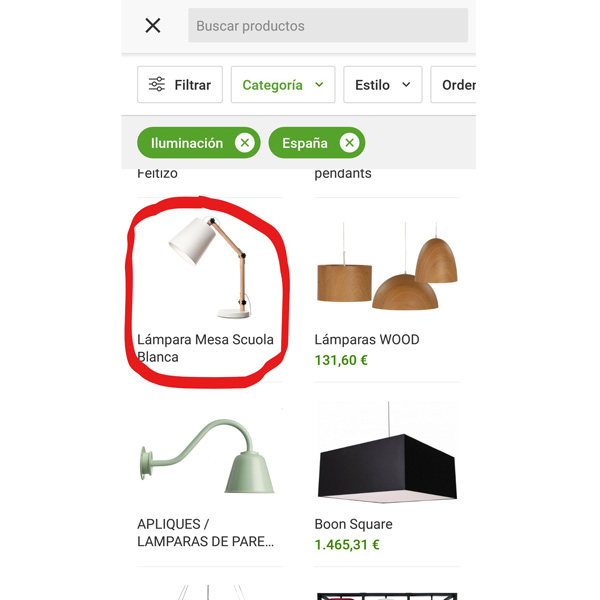
Task: Click the Categoría chevron arrow
Action: 319,85
